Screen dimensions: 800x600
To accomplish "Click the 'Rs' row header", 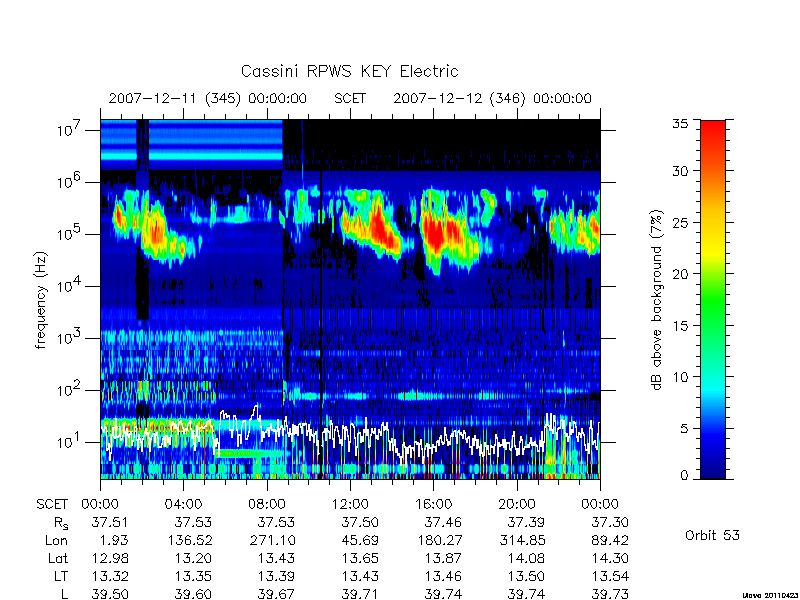I will (61, 523).
